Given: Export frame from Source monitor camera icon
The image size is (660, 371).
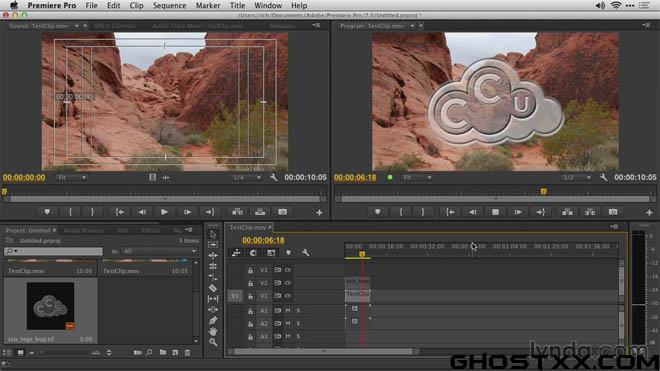Looking at the screenshot, I should (x=282, y=212).
